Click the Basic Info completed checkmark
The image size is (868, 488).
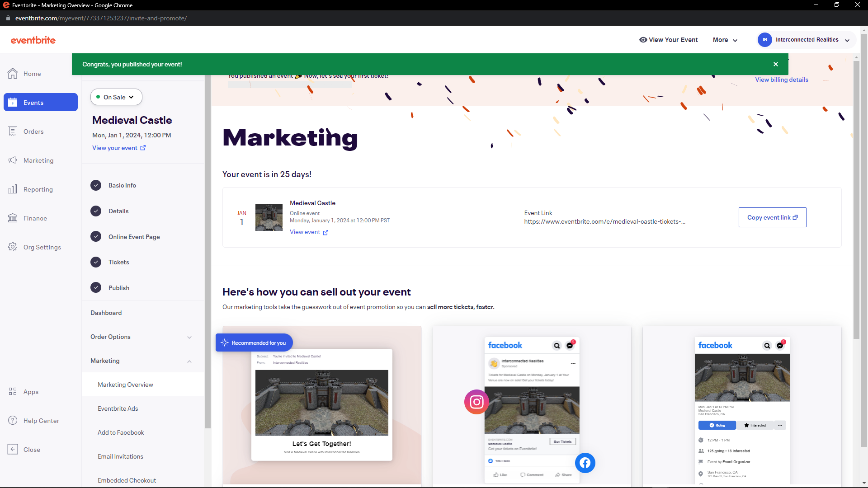[96, 185]
